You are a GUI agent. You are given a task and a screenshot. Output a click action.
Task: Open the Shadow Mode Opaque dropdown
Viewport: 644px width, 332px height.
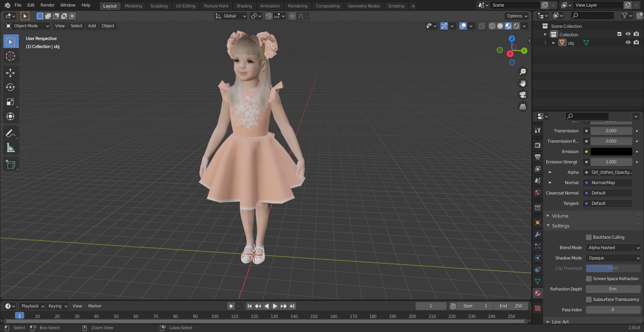613,258
